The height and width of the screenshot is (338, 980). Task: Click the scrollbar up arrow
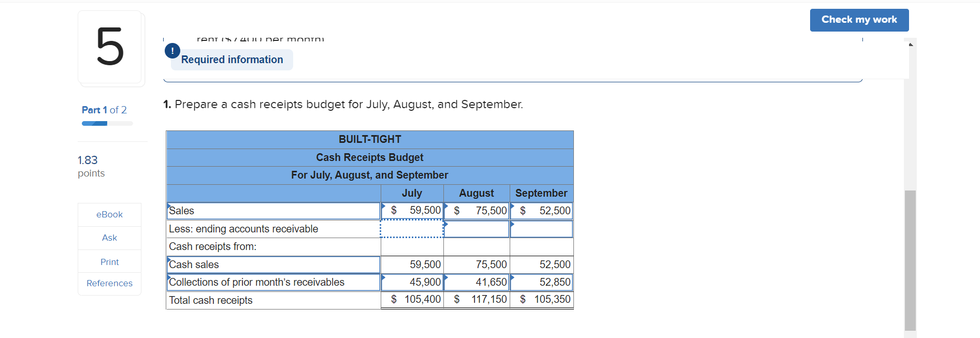[911, 45]
